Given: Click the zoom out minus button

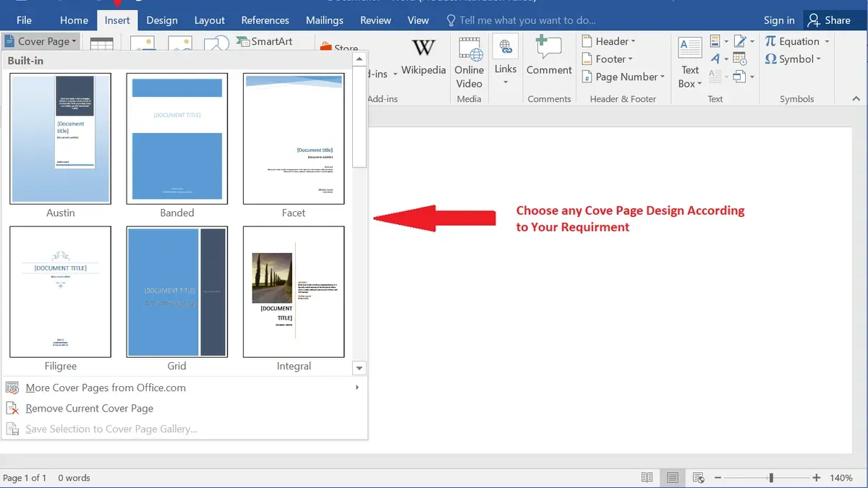Looking at the screenshot, I should 718,478.
